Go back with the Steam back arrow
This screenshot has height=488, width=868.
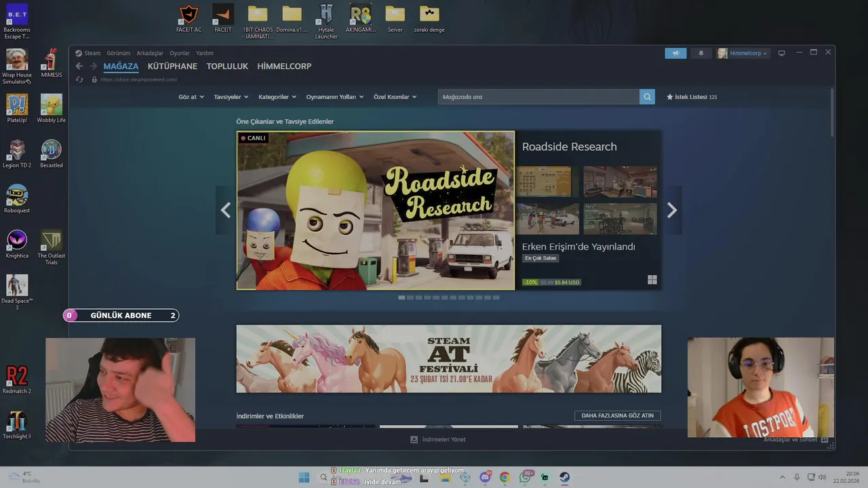tap(79, 66)
